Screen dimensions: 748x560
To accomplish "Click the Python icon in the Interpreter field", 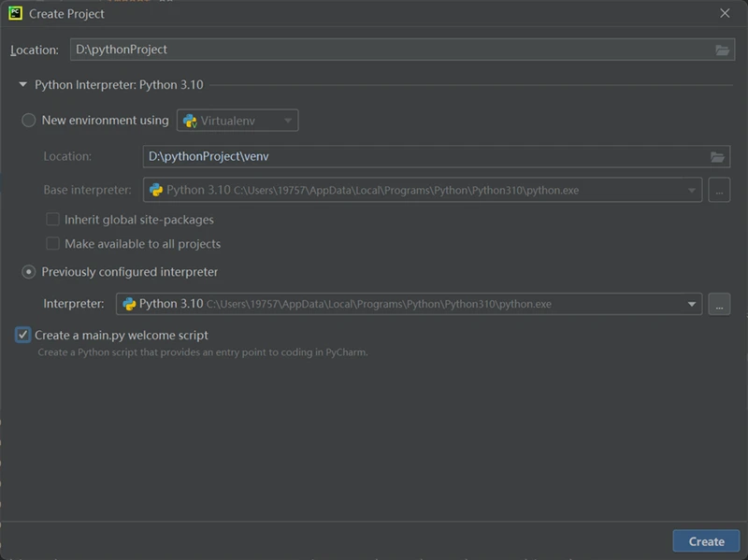I will tap(129, 304).
